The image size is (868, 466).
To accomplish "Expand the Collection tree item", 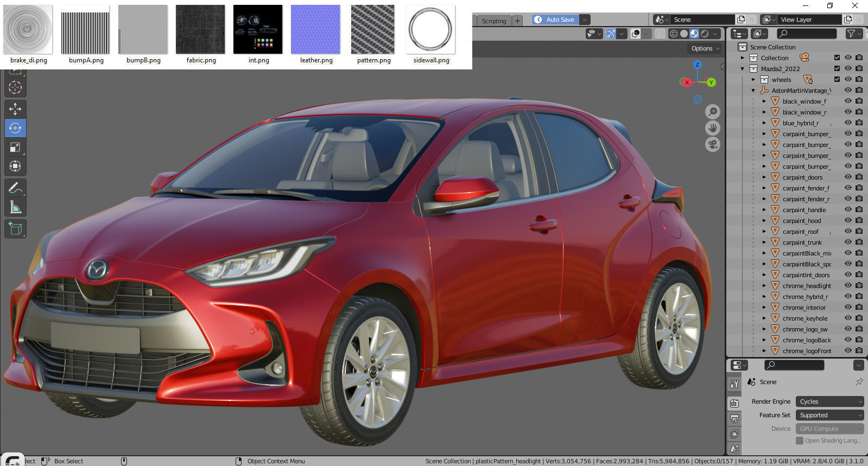I will [x=743, y=58].
